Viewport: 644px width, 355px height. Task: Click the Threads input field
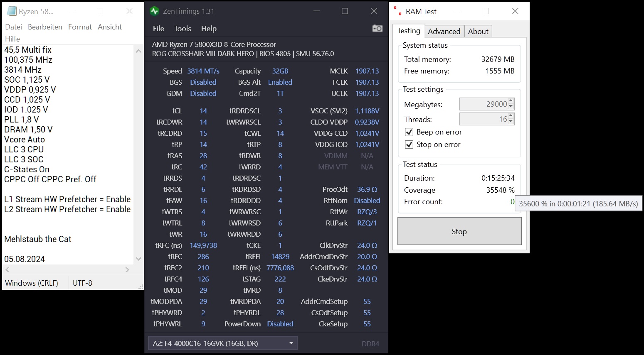484,119
